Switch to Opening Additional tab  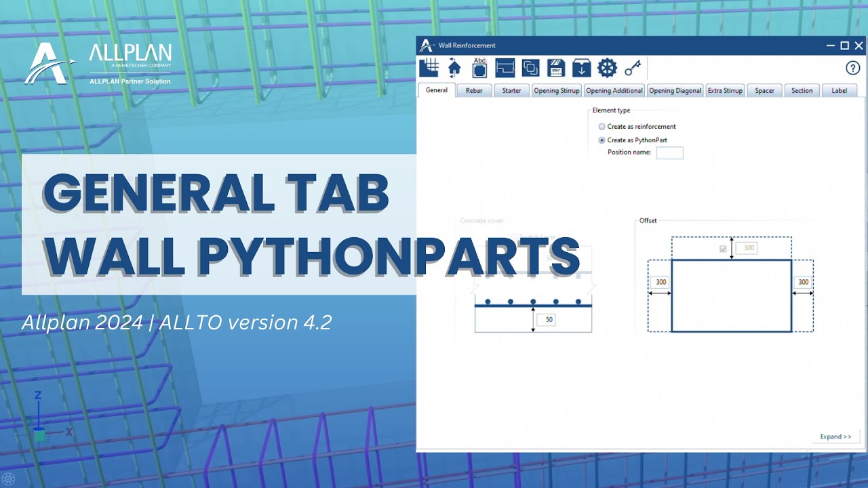click(x=614, y=91)
